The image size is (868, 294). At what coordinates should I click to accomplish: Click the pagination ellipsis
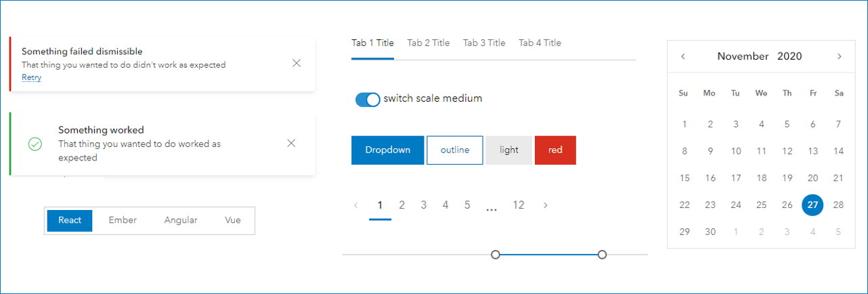492,207
